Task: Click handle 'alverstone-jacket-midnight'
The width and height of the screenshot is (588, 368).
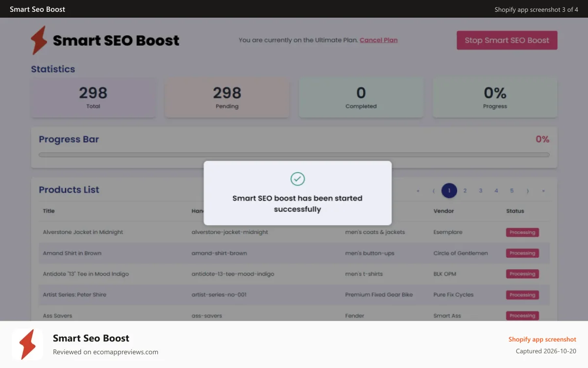Action: coord(230,232)
